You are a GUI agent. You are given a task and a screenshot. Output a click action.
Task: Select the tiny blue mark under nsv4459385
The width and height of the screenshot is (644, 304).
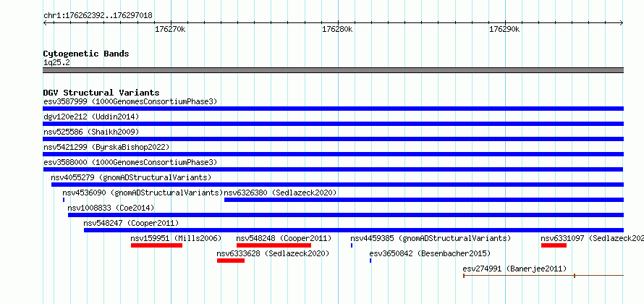click(x=352, y=245)
